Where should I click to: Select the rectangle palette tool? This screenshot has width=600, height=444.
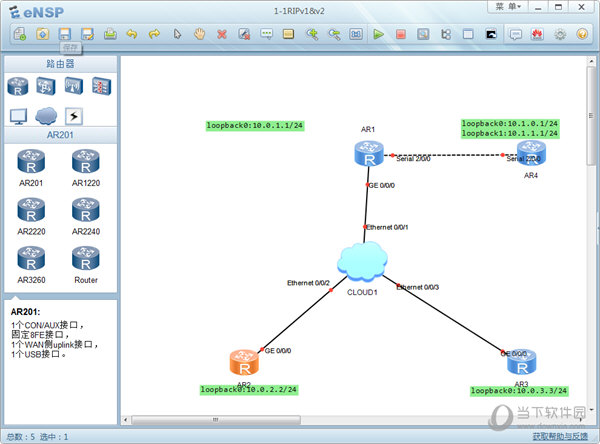(288, 34)
